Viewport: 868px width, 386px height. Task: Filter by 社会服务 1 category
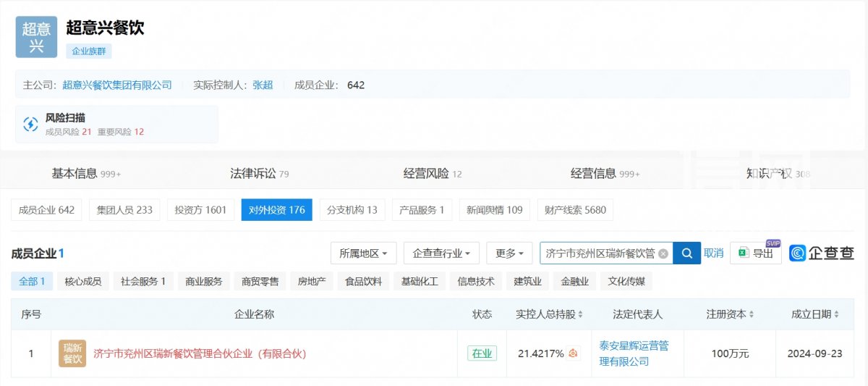coord(143,281)
